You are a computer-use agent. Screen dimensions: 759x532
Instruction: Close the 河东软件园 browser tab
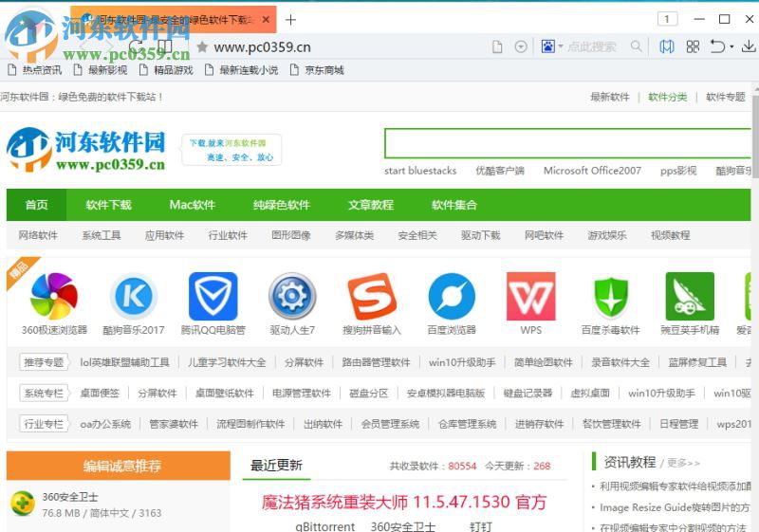coord(266,20)
